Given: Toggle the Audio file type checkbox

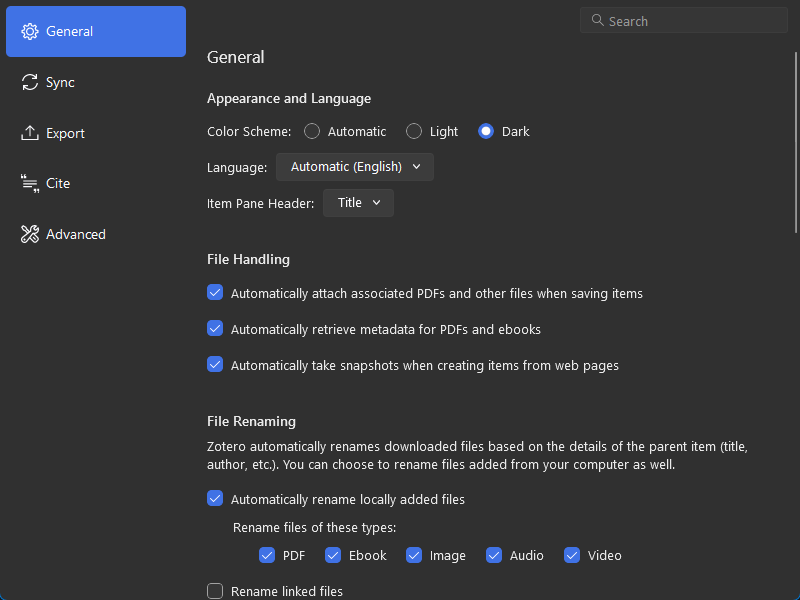Looking at the screenshot, I should click(x=494, y=555).
